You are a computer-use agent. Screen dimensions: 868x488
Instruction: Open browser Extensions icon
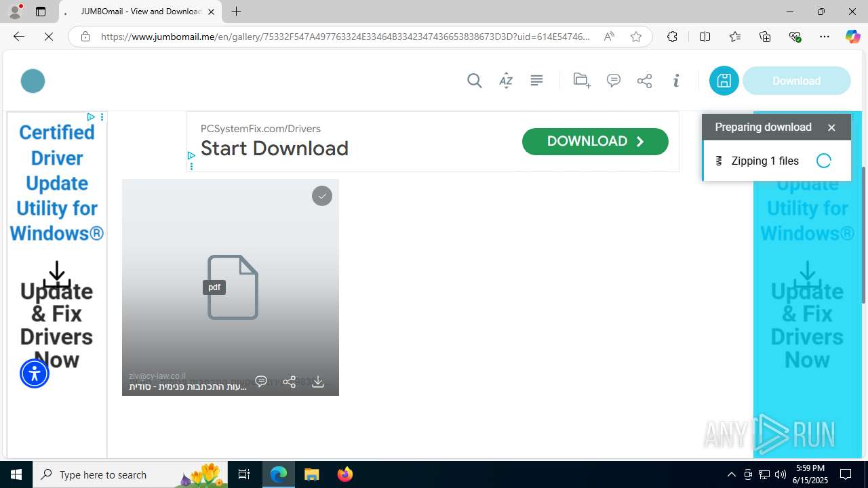click(672, 37)
